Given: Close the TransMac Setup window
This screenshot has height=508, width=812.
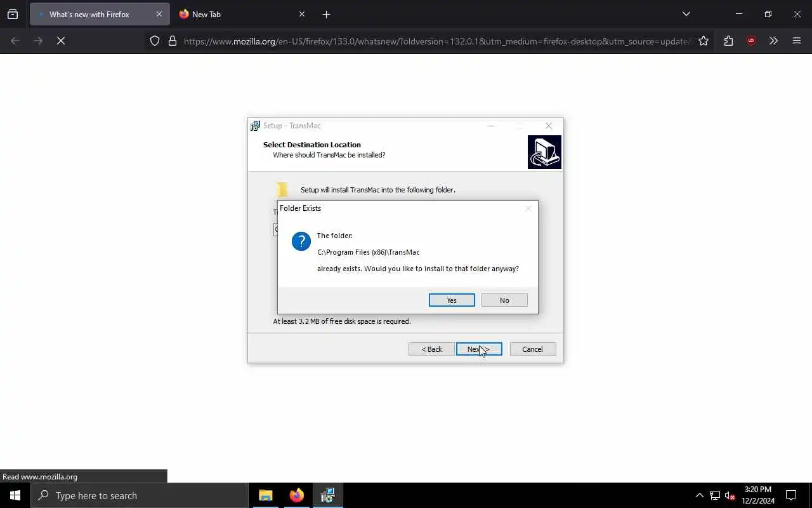Looking at the screenshot, I should 549,126.
